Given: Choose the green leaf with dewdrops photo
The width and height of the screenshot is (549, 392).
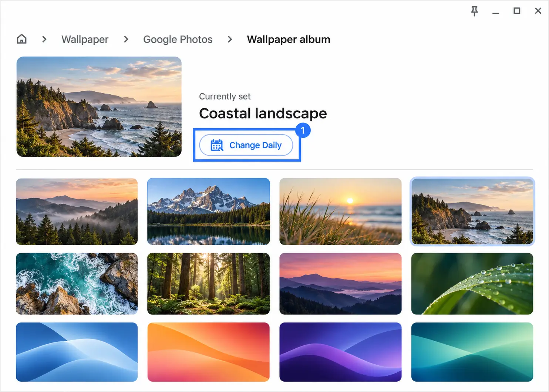Looking at the screenshot, I should point(472,284).
